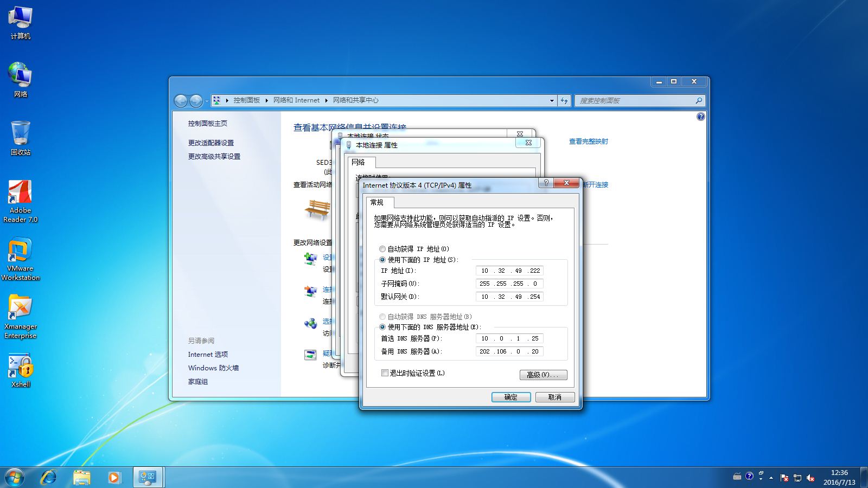The image size is (868, 488).
Task: Launch VMware Workstation shortcut
Action: pos(21,259)
